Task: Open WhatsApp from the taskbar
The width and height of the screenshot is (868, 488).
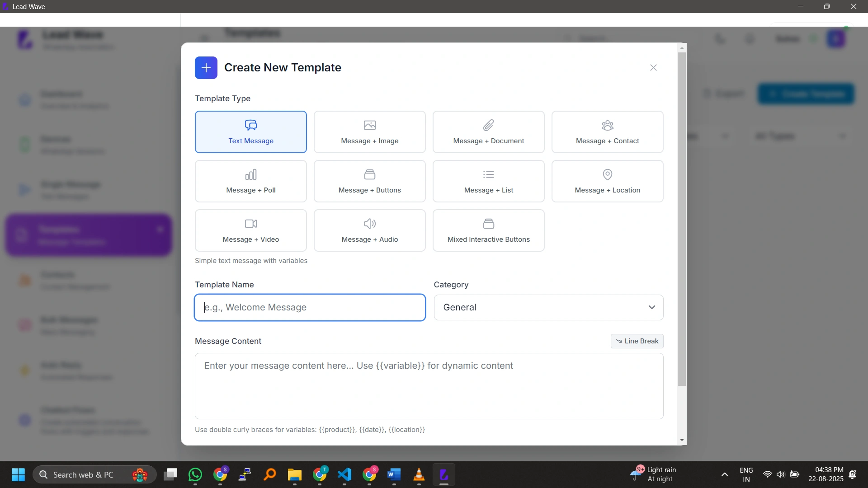Action: tap(195, 474)
